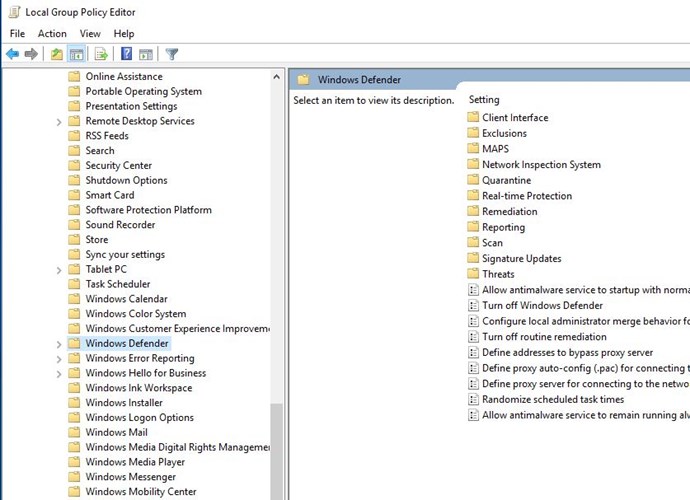The height and width of the screenshot is (500, 690).
Task: Click the Threats folder icon
Action: (473, 273)
